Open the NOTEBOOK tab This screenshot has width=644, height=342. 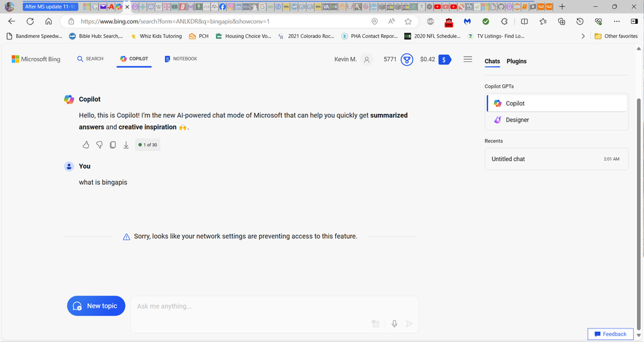pos(181,59)
